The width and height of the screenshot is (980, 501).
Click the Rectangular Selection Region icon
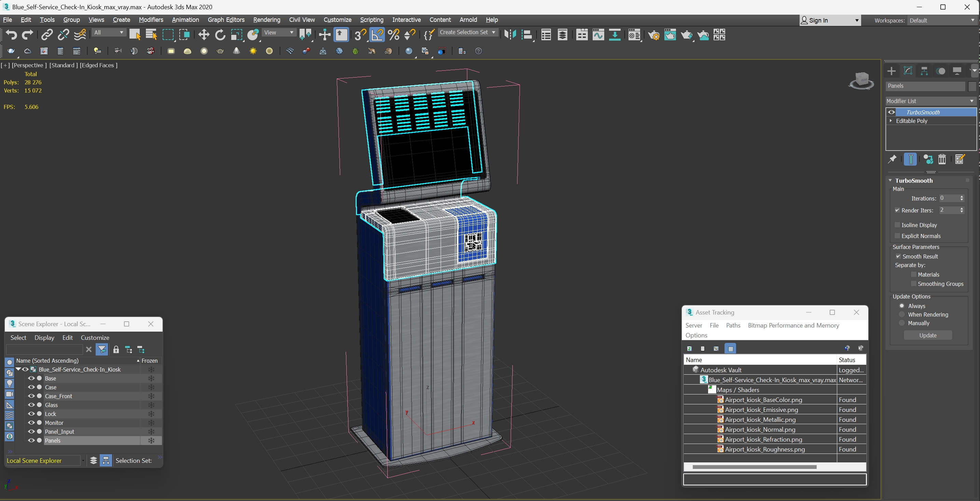pos(168,35)
